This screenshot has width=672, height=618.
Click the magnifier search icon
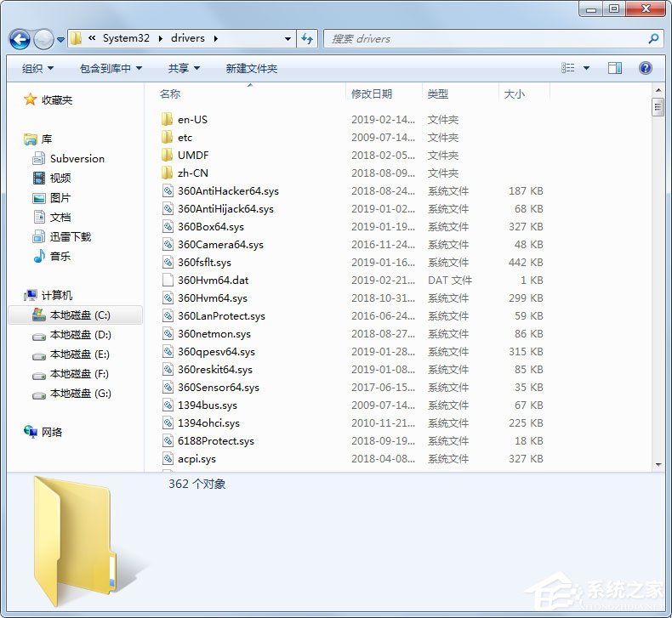[x=653, y=39]
